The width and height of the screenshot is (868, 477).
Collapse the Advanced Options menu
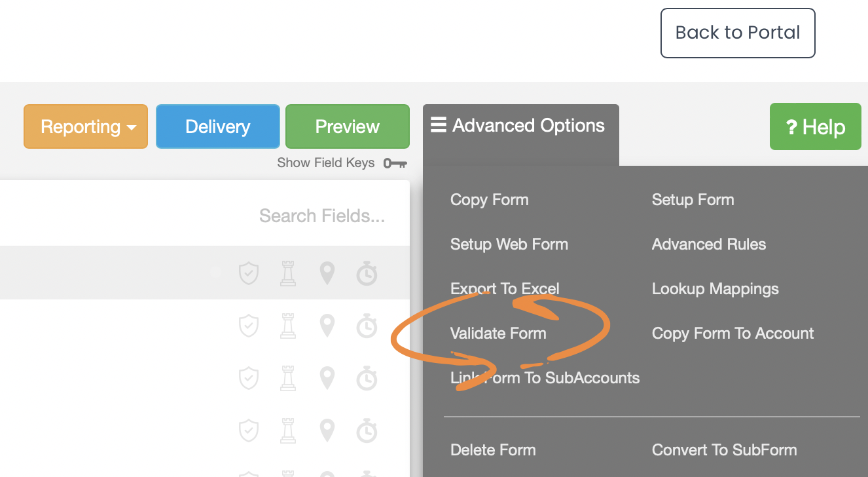(520, 125)
